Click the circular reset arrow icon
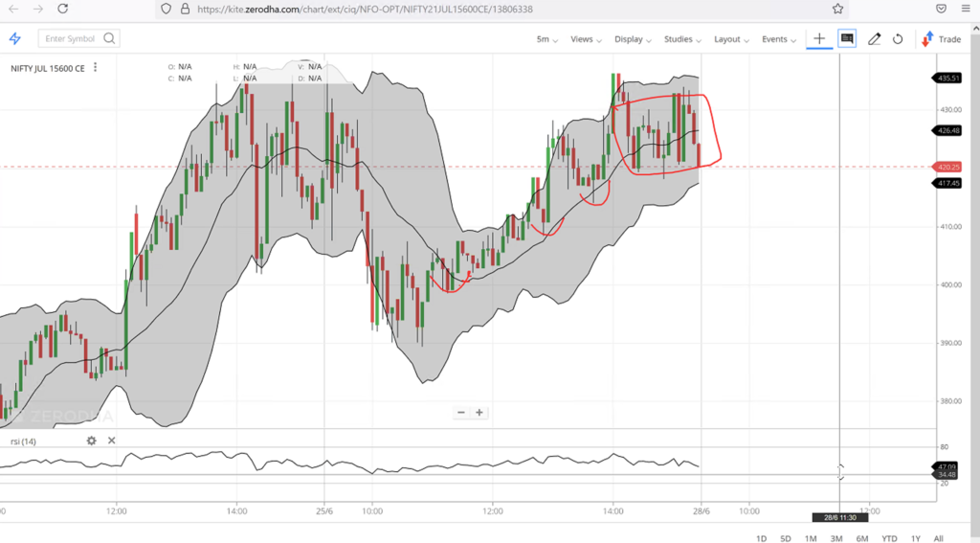This screenshot has height=543, width=980. coord(898,39)
